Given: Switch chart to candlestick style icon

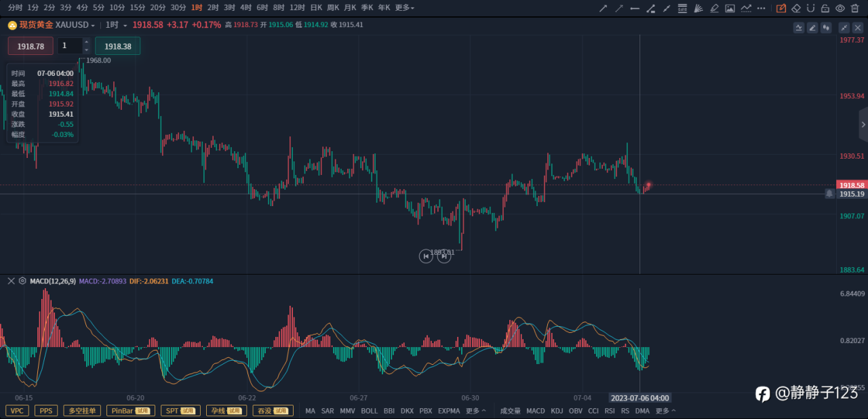Looking at the screenshot, I should tap(826, 28).
